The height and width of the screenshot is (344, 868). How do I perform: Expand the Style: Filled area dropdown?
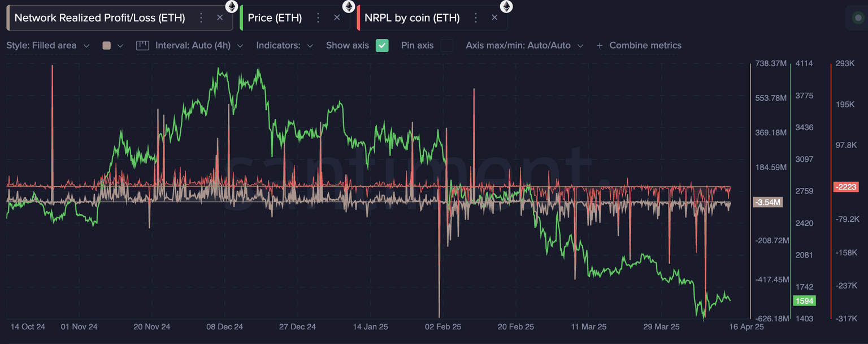tap(47, 45)
